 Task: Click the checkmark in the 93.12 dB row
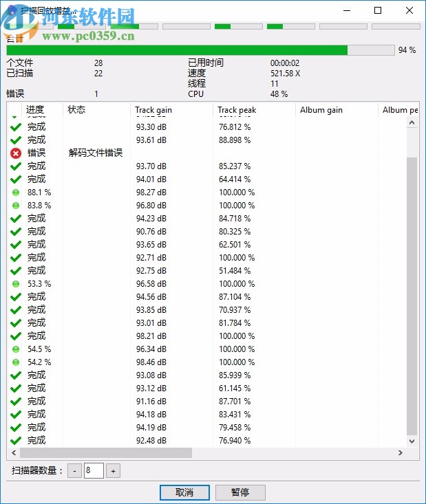point(15,388)
